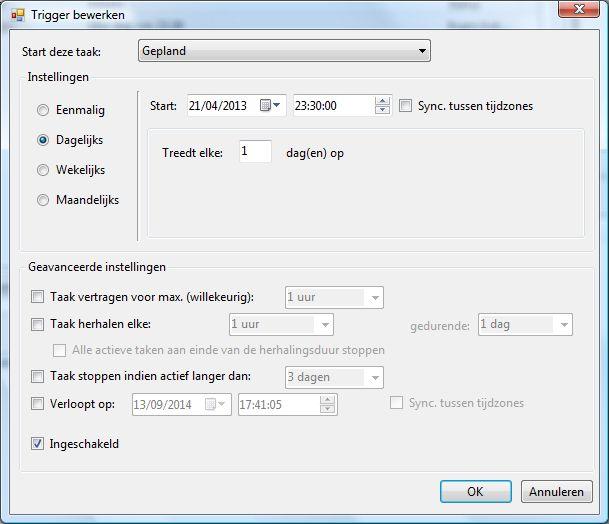Decrease start time with down spinner arrow
Viewport: 609px width, 524px height.
(382, 110)
